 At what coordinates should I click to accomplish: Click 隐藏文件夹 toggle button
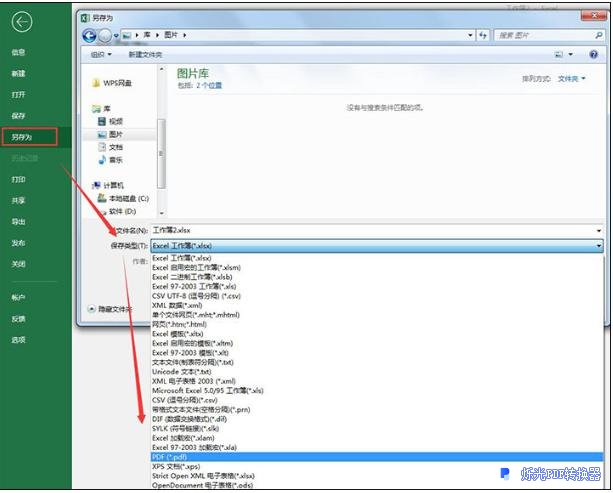[x=109, y=309]
